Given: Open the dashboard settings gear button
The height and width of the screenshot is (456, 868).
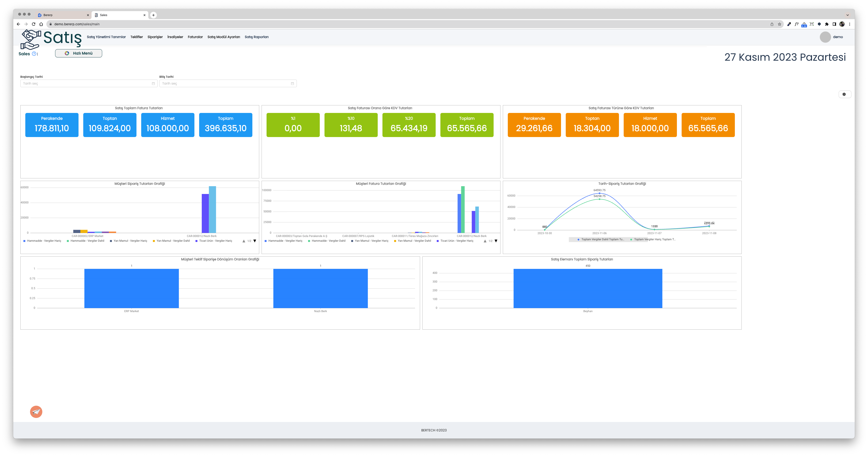Looking at the screenshot, I should pos(844,94).
